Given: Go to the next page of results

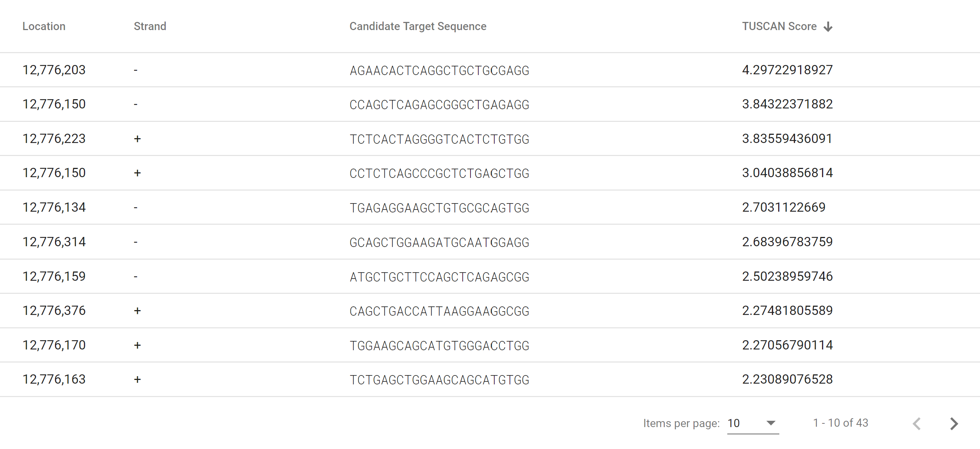Looking at the screenshot, I should [x=953, y=423].
